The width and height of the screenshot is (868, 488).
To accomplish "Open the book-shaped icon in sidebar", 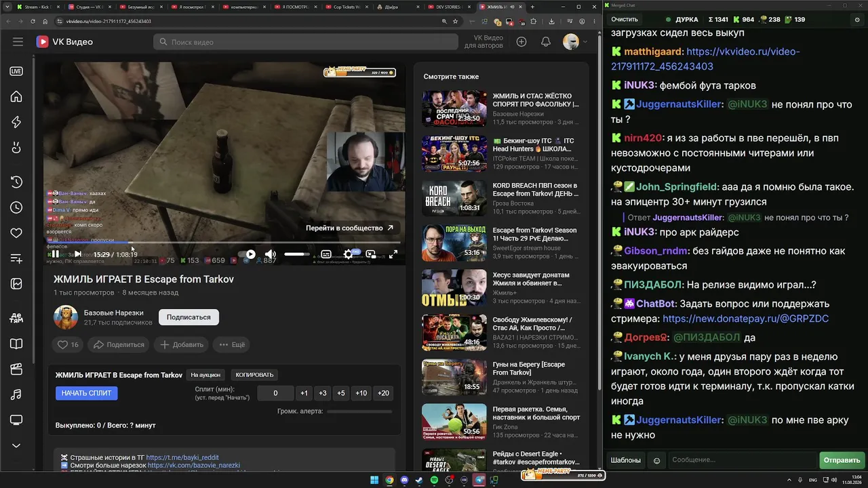I will pyautogui.click(x=16, y=344).
